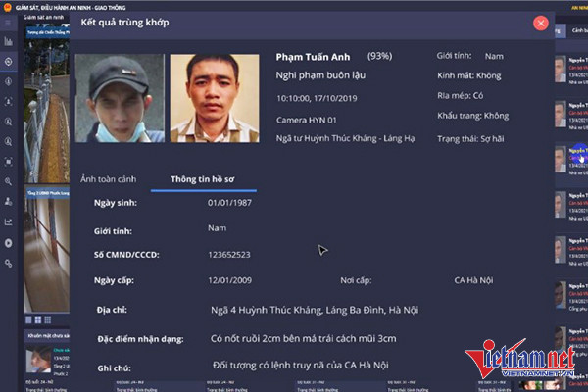The image size is (588, 392).
Task: Open the link chain sidebar icon
Action: click(x=8, y=264)
